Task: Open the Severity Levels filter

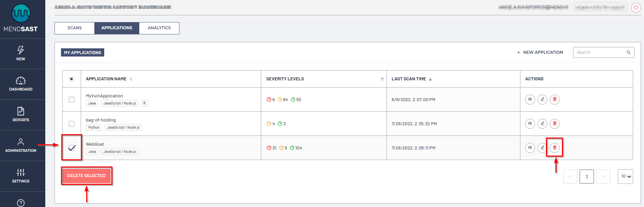Action: pos(382,79)
